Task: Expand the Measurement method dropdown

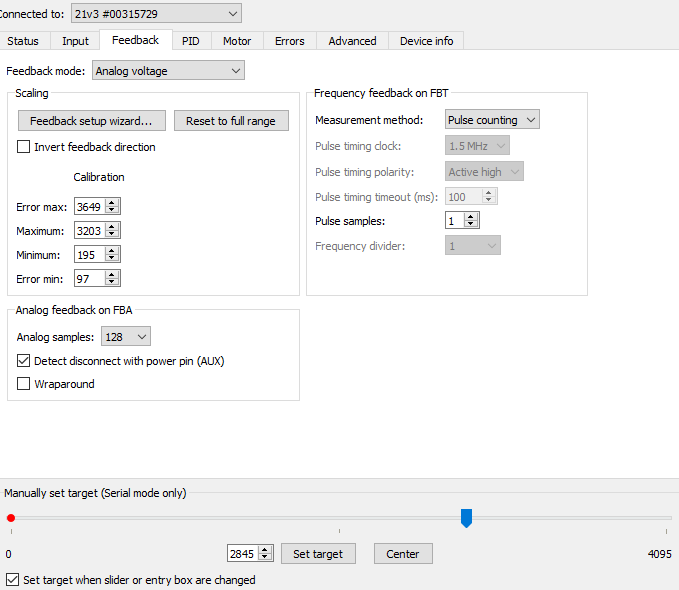Action: click(x=492, y=120)
